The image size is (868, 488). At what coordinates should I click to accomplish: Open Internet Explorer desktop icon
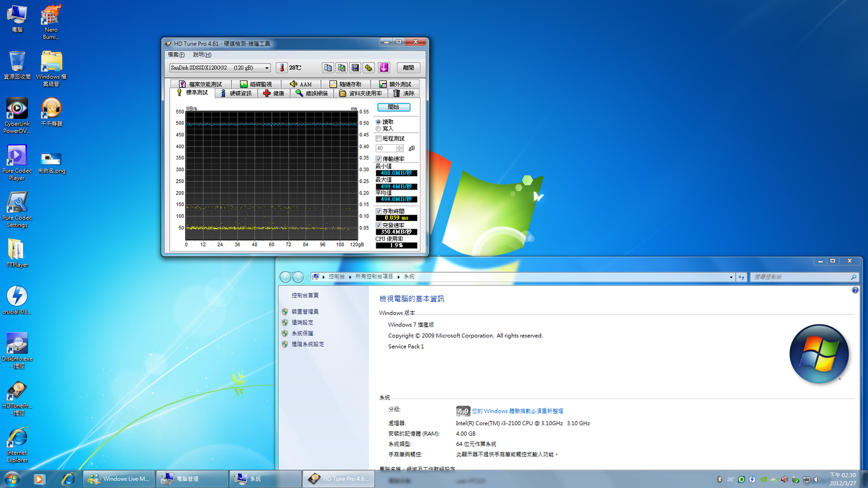pos(17,445)
